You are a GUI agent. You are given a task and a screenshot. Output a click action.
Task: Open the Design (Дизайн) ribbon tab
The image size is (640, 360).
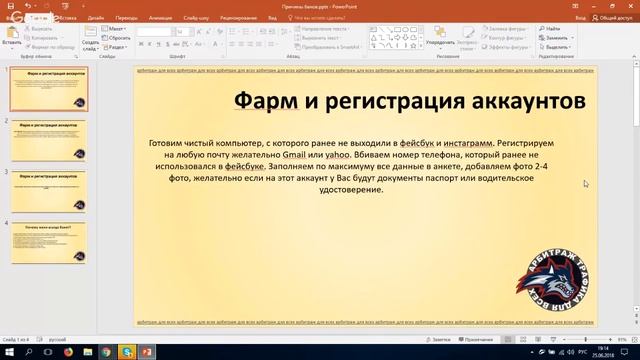(x=96, y=18)
